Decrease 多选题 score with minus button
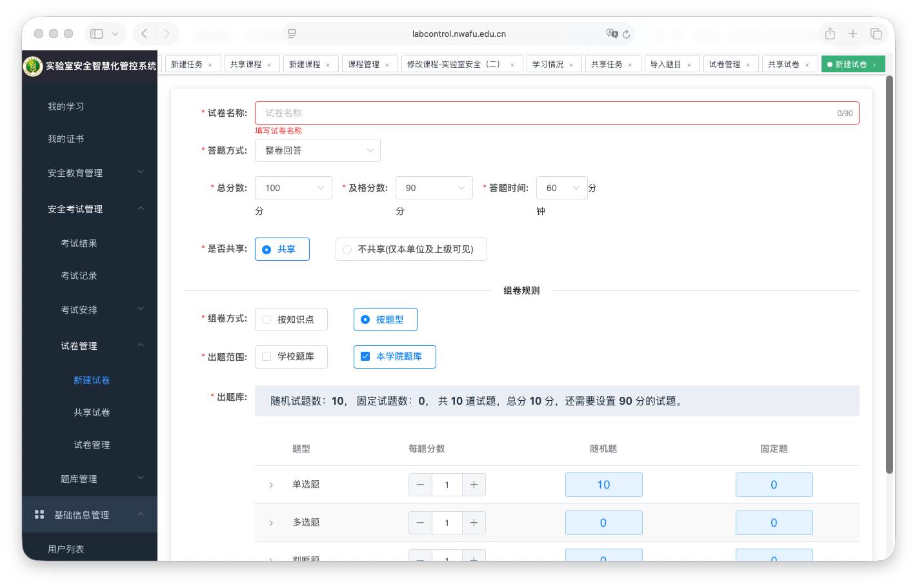Screen dimensions: 917x588 [420, 523]
